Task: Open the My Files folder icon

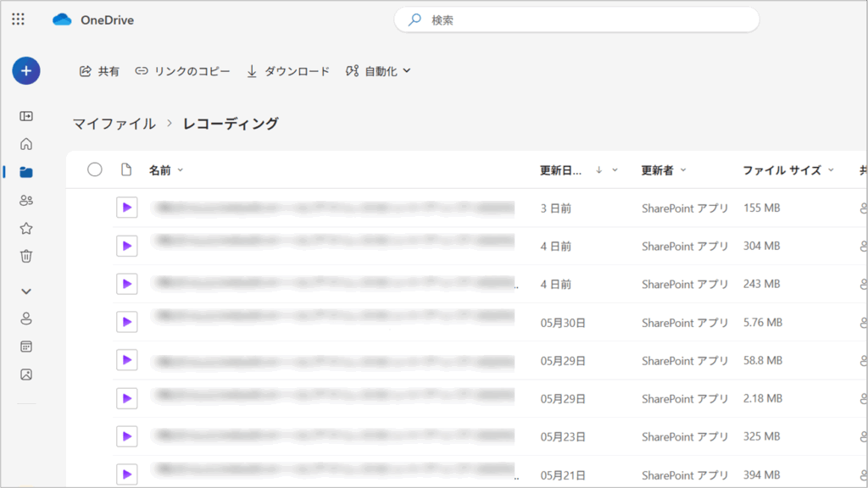Action: pyautogui.click(x=26, y=172)
